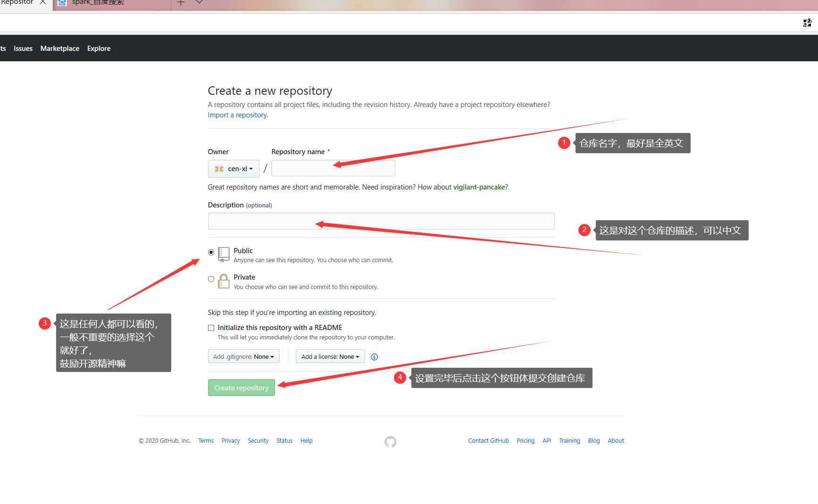Viewport: 818px width, 504px height.
Task: Check Initialize this repository with a README
Action: [211, 328]
